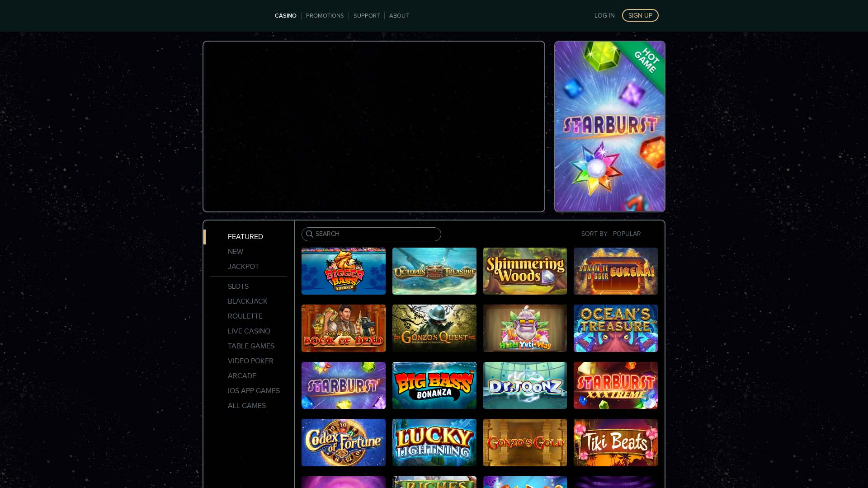Image resolution: width=868 pixels, height=488 pixels.
Task: Click the SIGN UP button
Action: pos(640,15)
